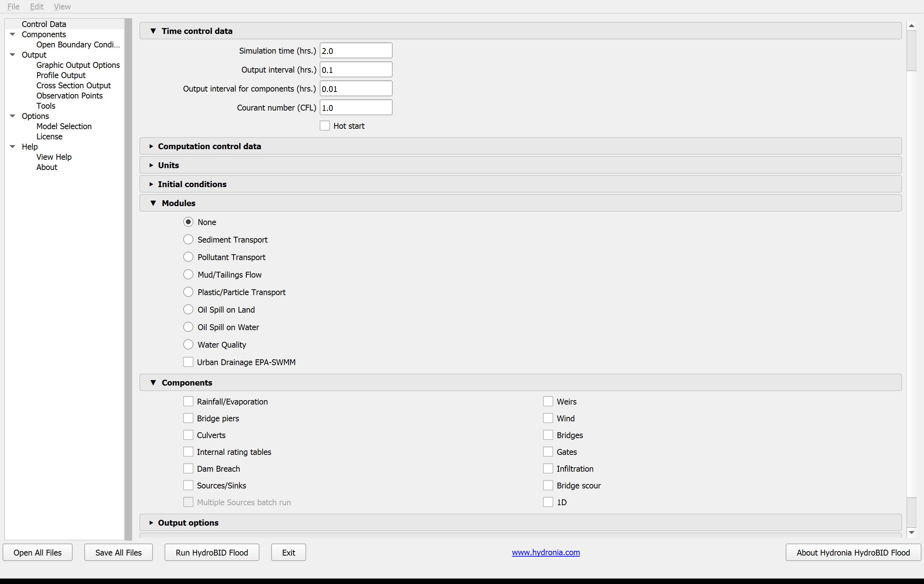Click the Simulation time input field

click(x=356, y=51)
